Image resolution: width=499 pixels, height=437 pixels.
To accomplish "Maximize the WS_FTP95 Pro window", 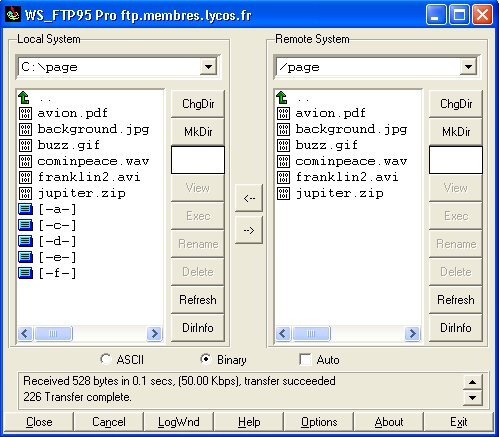I will (459, 15).
